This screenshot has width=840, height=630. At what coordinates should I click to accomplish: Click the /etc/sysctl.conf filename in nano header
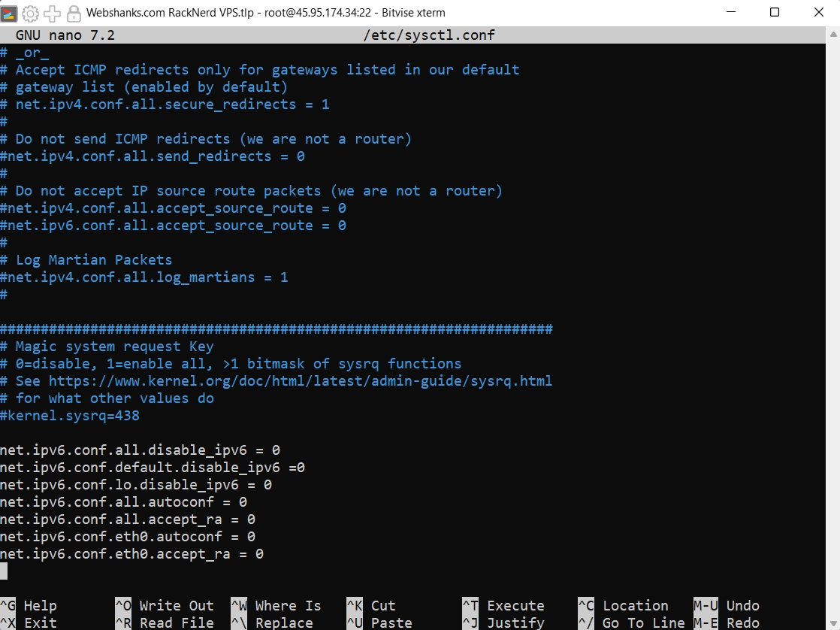click(x=429, y=35)
